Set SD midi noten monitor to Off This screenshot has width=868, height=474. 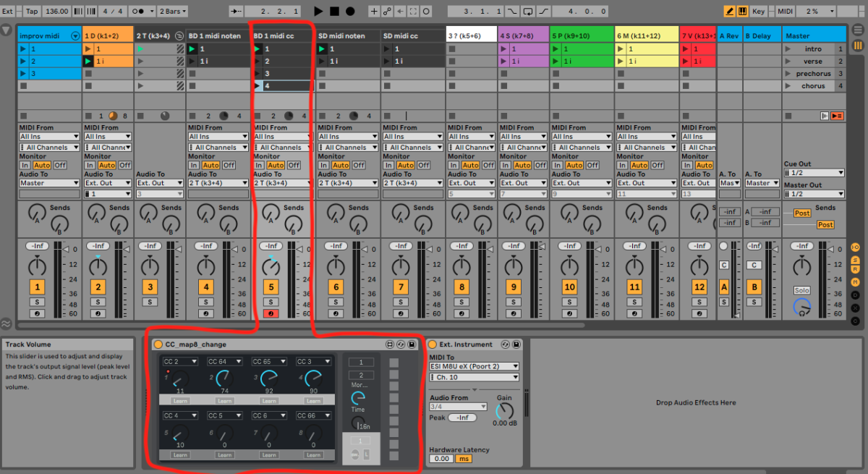pos(359,165)
